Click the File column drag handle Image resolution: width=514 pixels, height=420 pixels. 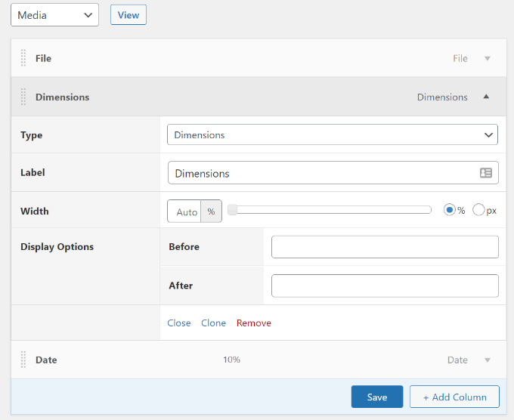pos(23,58)
